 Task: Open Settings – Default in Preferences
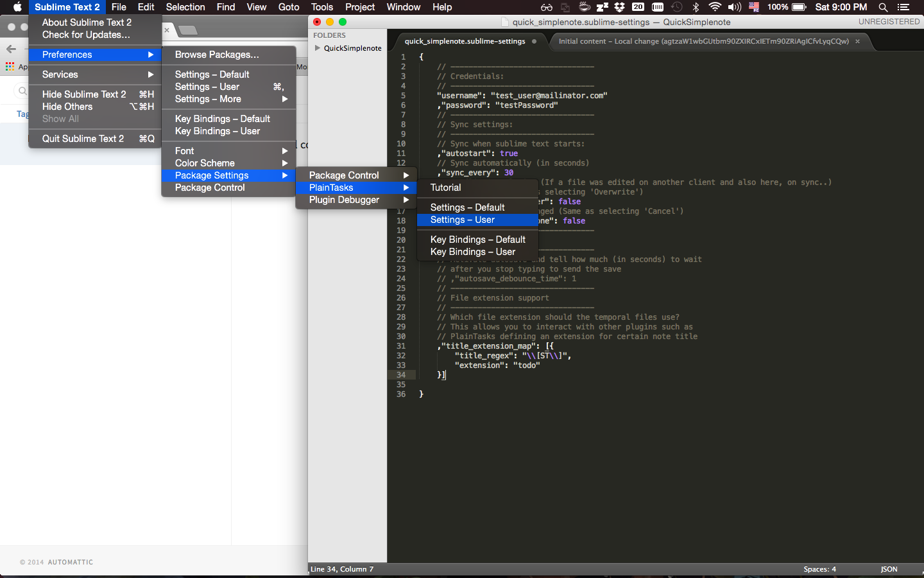(x=228, y=74)
